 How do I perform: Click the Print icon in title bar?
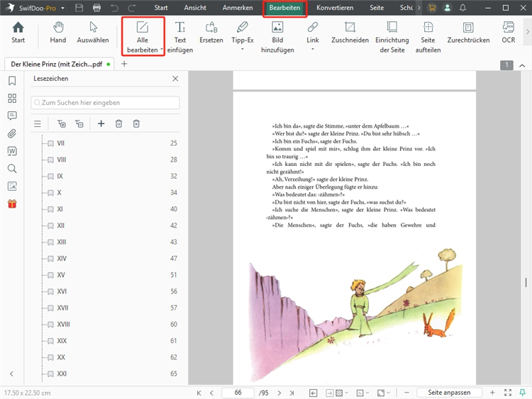click(96, 8)
